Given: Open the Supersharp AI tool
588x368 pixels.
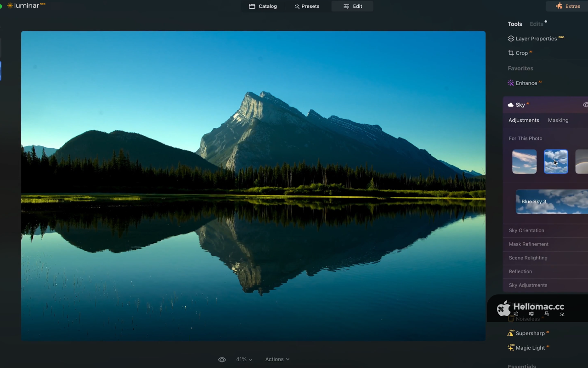Looking at the screenshot, I should [x=528, y=333].
